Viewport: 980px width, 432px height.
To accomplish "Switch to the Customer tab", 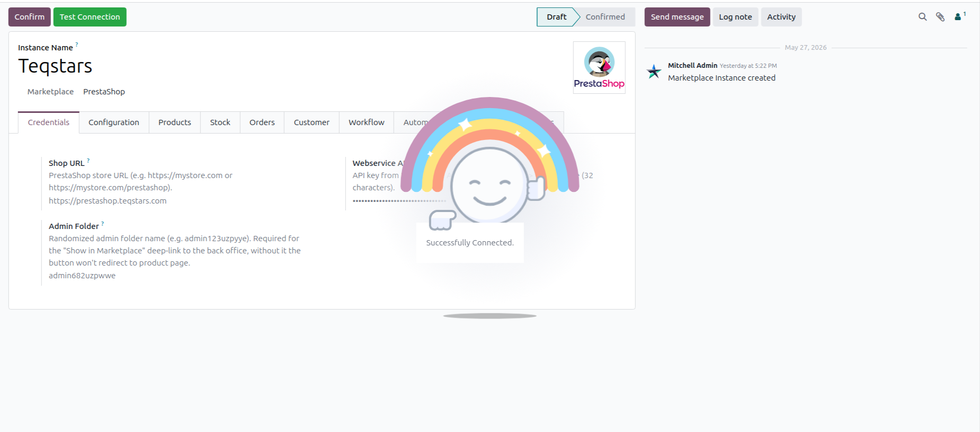I will tap(311, 122).
